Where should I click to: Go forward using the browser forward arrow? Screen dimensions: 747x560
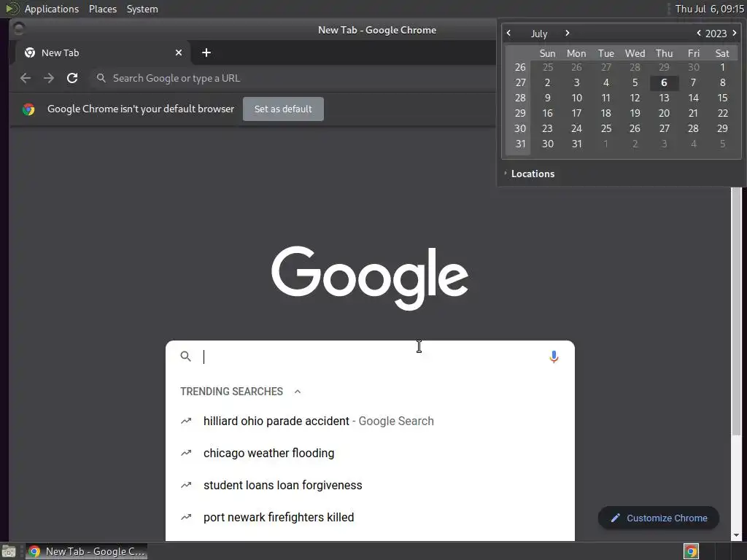point(49,78)
